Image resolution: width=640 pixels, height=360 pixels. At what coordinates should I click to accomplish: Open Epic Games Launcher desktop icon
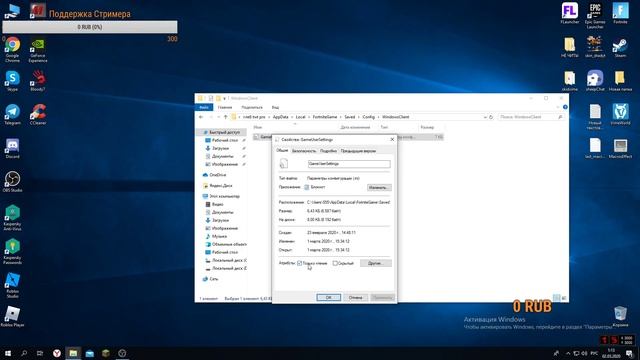[x=595, y=16]
